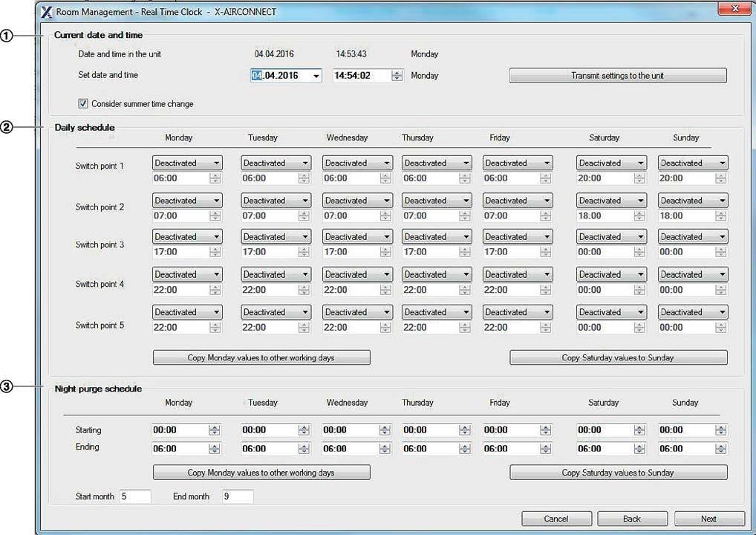Open Tuesday Switch point 1 mode dropdown
The height and width of the screenshot is (535, 756).
tap(276, 163)
